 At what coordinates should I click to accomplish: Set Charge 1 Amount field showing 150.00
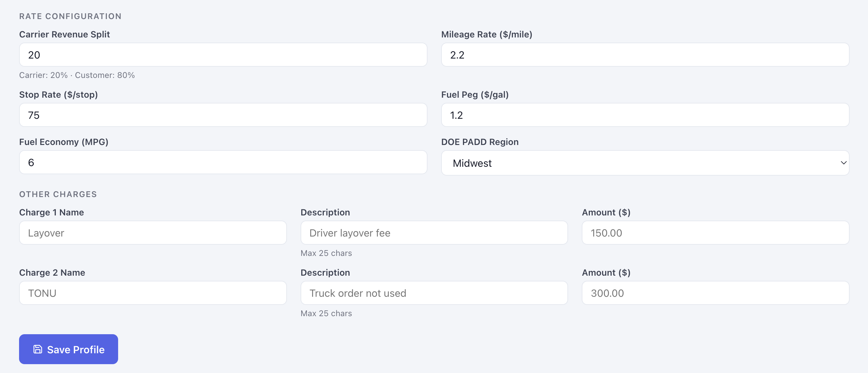[716, 233]
